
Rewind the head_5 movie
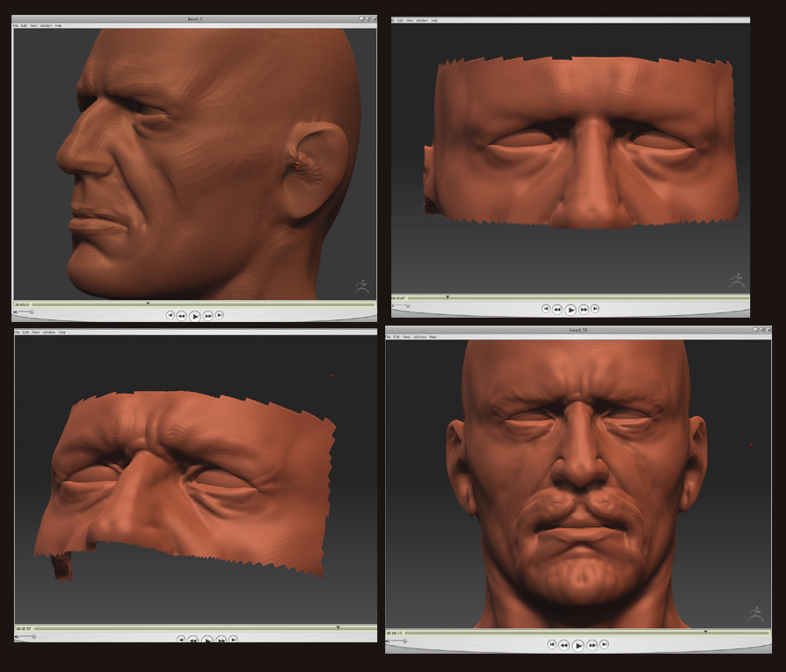tap(182, 315)
